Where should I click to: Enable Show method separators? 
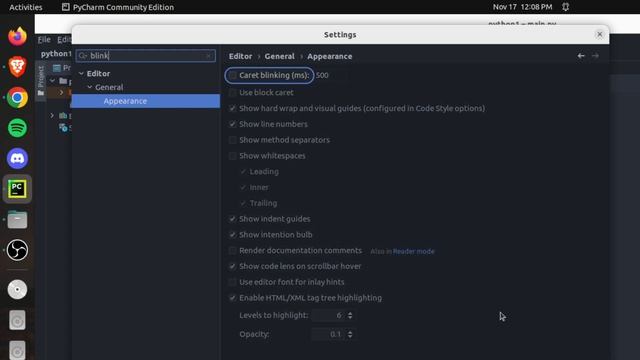[233, 140]
